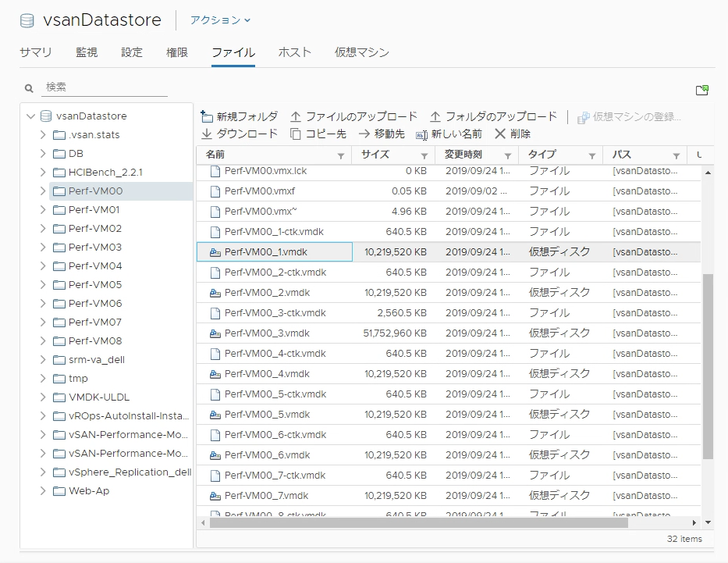This screenshot has height=563, width=728.
Task: Click the register virtual machine (仮想マシンの登録) icon
Action: (x=584, y=118)
